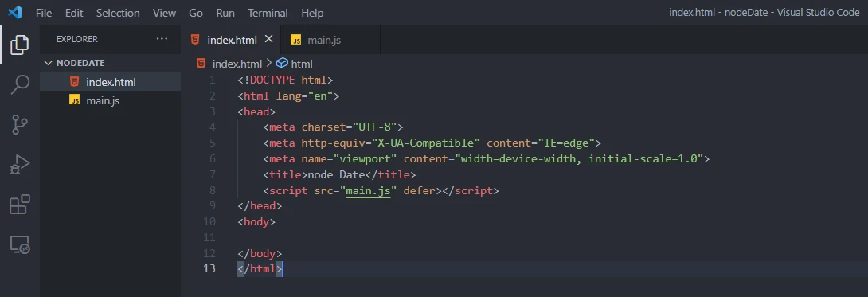Click the defer attribute on line 8
This screenshot has height=297, width=868.
click(419, 191)
